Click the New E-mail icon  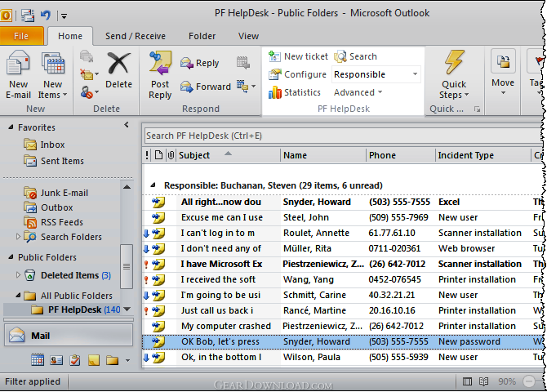[18, 63]
